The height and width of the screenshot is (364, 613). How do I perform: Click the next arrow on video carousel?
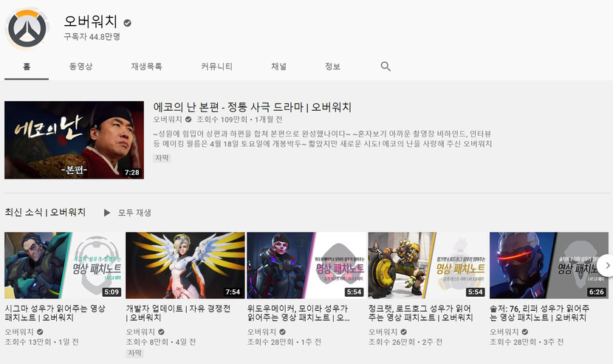coord(607,266)
